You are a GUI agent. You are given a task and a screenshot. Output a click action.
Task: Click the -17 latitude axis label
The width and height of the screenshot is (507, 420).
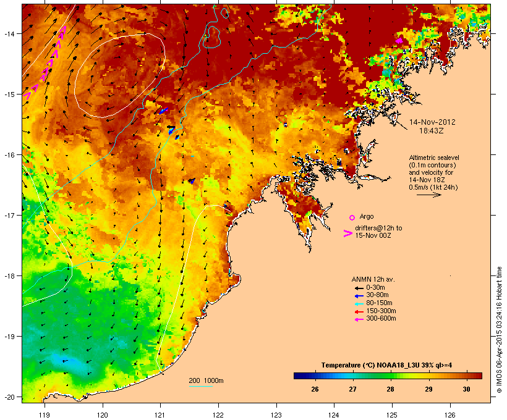coord(9,215)
